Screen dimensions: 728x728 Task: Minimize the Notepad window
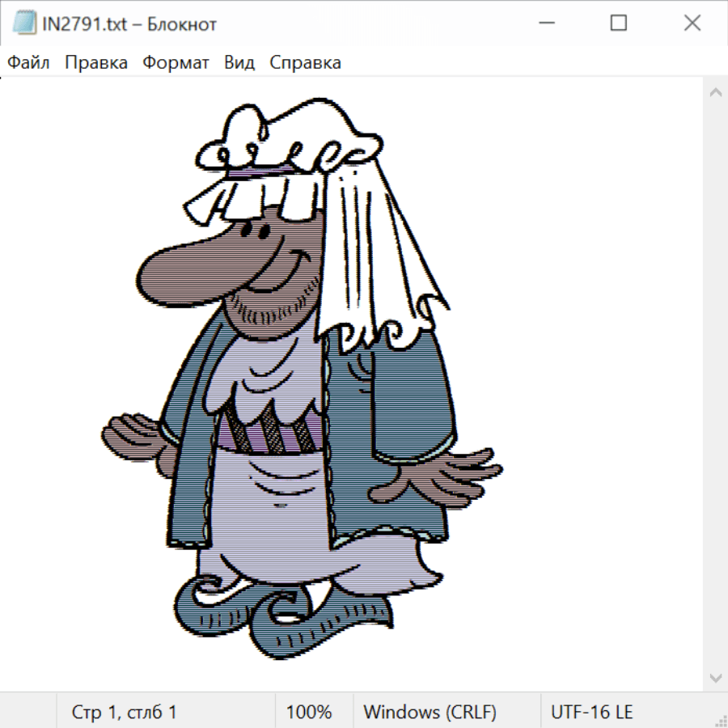pos(544,24)
